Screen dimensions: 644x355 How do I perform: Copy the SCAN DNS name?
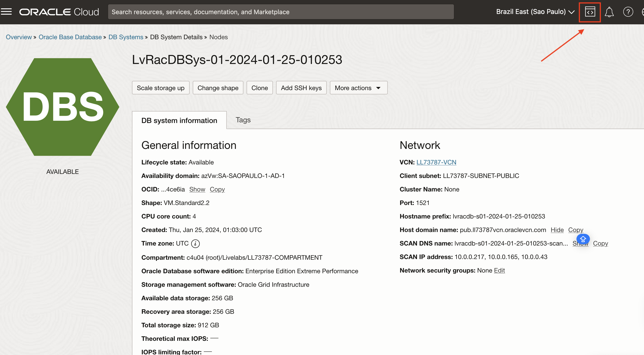pos(600,243)
